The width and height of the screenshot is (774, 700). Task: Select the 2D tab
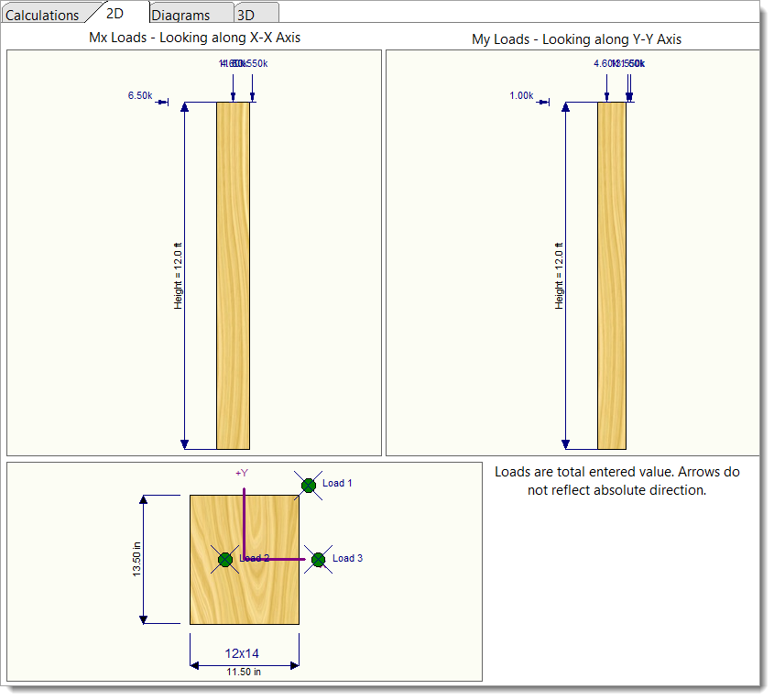pos(115,14)
